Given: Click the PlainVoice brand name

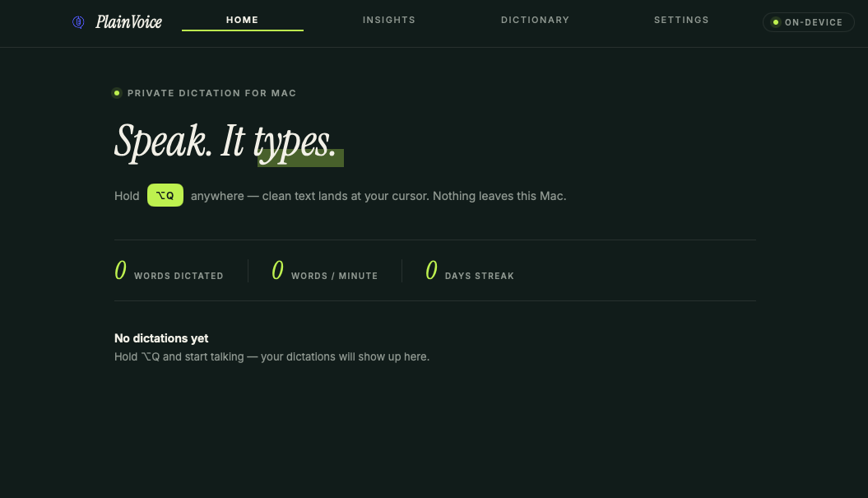Looking at the screenshot, I should tap(128, 22).
